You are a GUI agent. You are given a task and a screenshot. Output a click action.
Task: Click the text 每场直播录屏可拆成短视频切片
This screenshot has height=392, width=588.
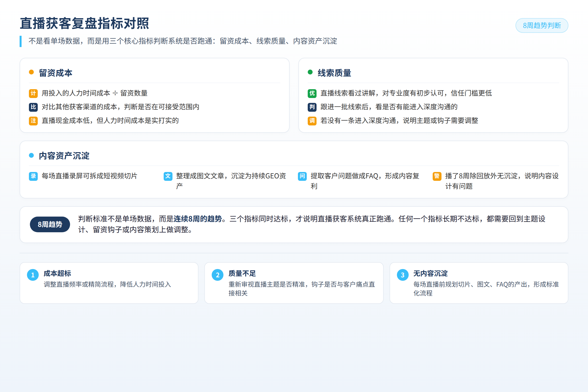[x=89, y=176]
